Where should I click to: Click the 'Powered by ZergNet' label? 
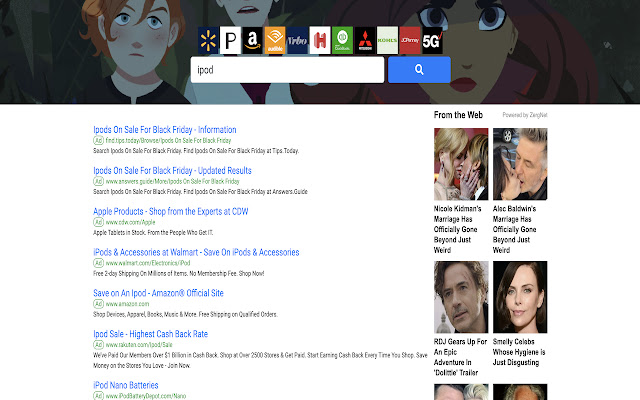(525, 115)
